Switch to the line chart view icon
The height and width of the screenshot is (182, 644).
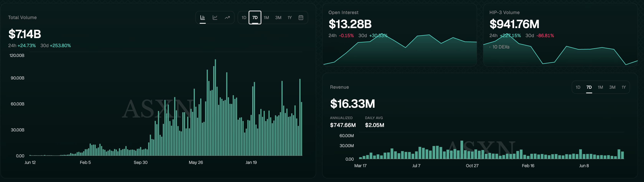pyautogui.click(x=215, y=18)
